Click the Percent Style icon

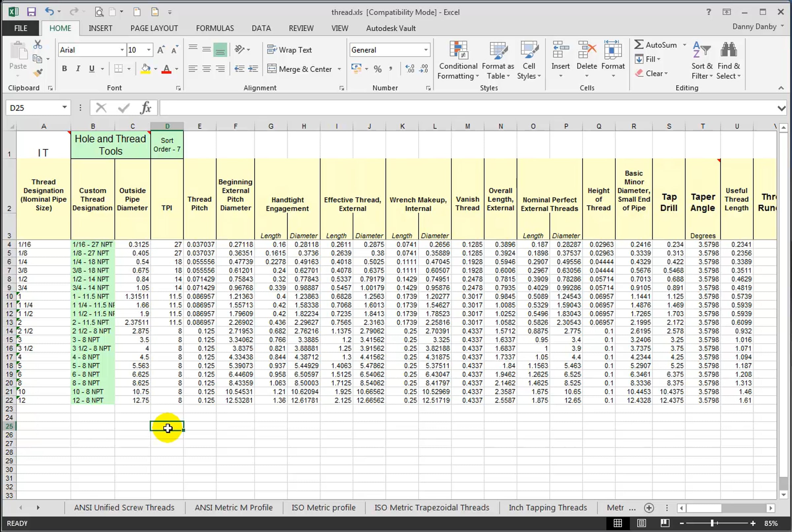click(378, 69)
